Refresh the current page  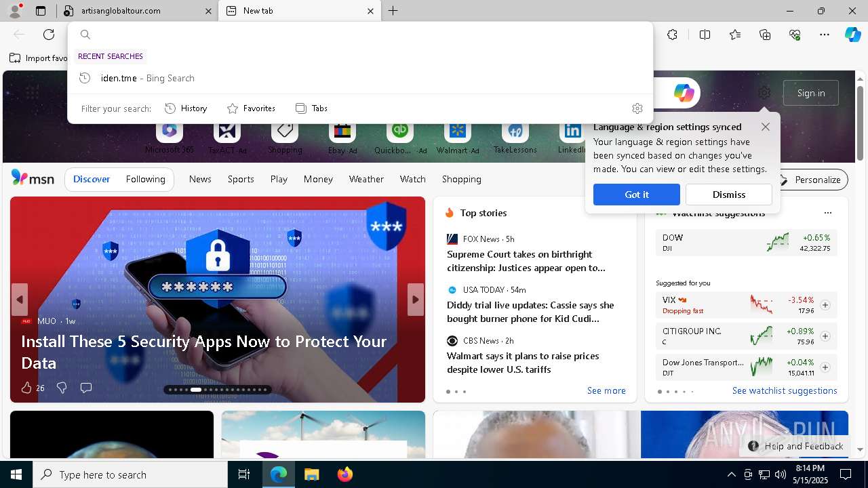[49, 35]
